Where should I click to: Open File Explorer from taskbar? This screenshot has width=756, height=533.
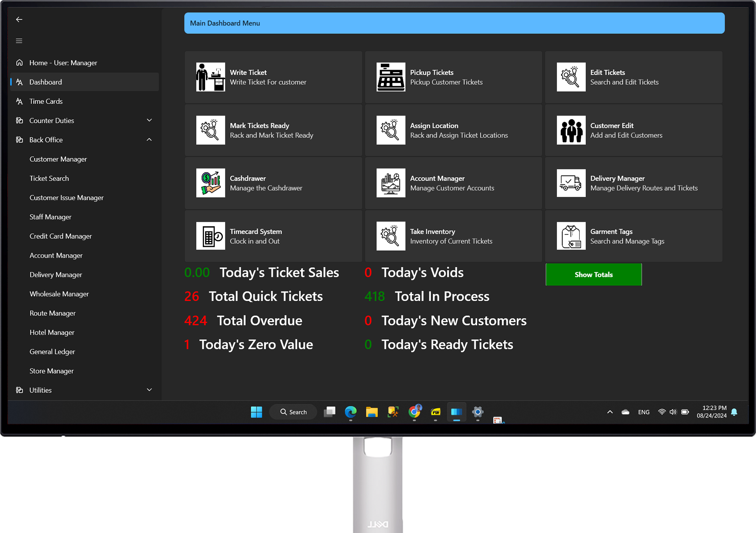[372, 412]
